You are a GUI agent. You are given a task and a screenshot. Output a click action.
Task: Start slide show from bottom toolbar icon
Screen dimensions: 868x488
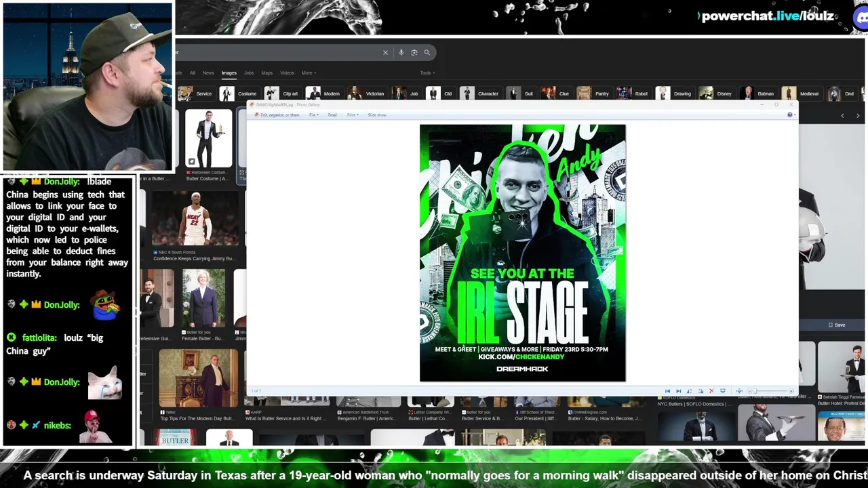coord(723,391)
